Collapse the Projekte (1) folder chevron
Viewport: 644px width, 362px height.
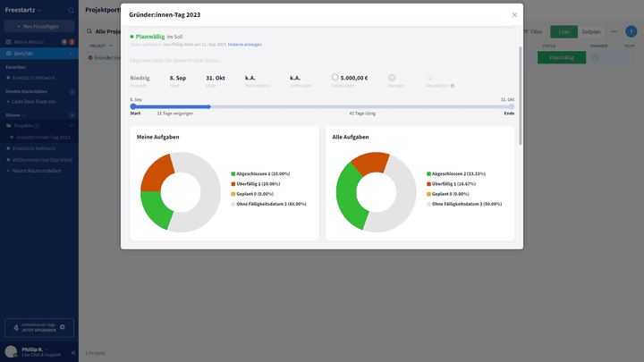point(72,125)
